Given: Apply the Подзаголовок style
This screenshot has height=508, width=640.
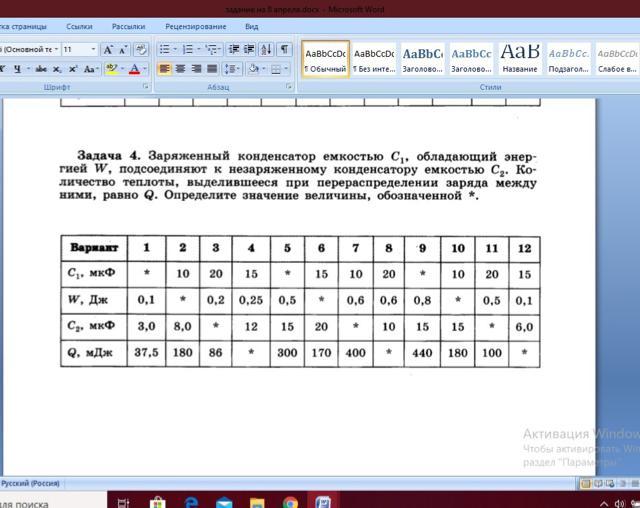Looking at the screenshot, I should [569, 59].
